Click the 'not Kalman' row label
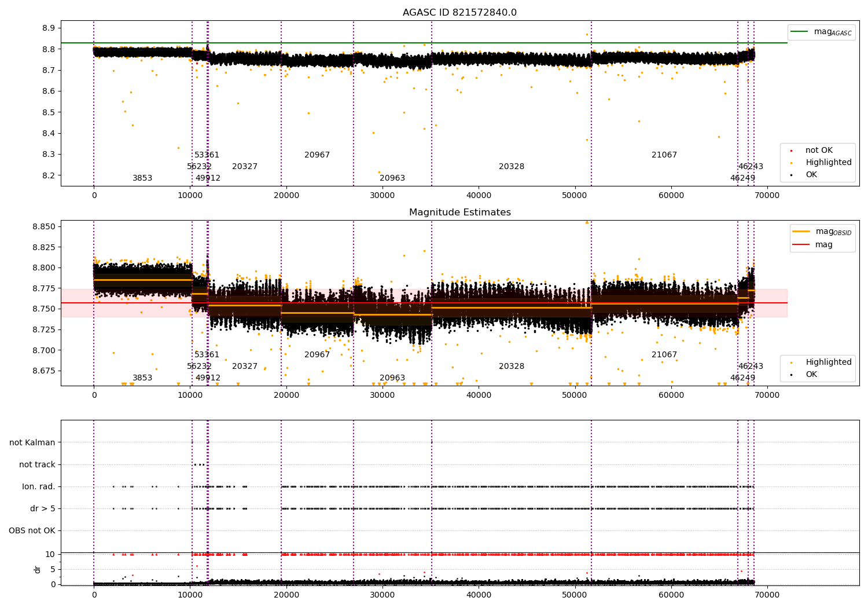 (32, 442)
